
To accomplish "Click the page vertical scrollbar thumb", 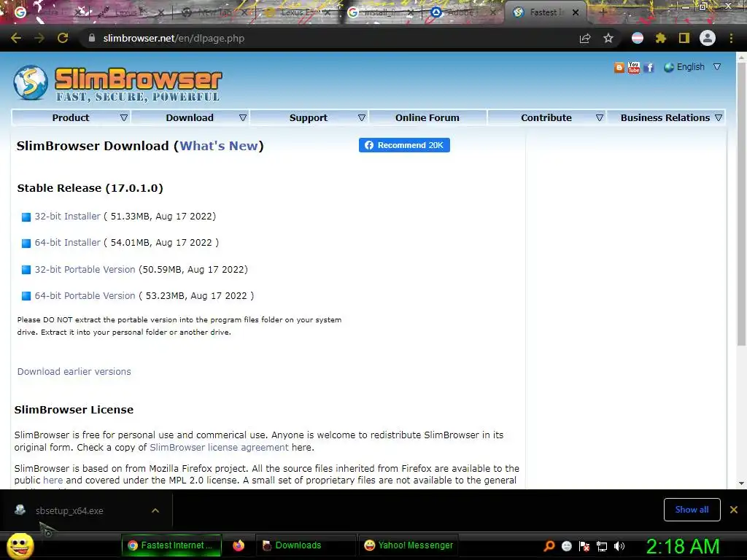I will (x=741, y=205).
